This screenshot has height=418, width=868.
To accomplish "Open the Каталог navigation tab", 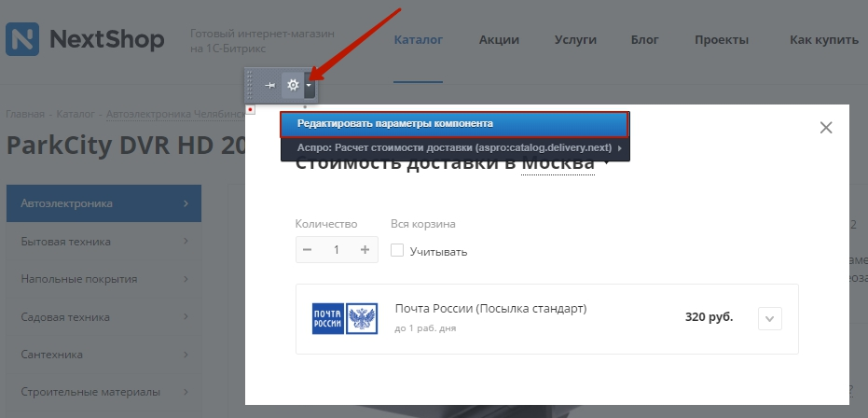I will tap(419, 40).
